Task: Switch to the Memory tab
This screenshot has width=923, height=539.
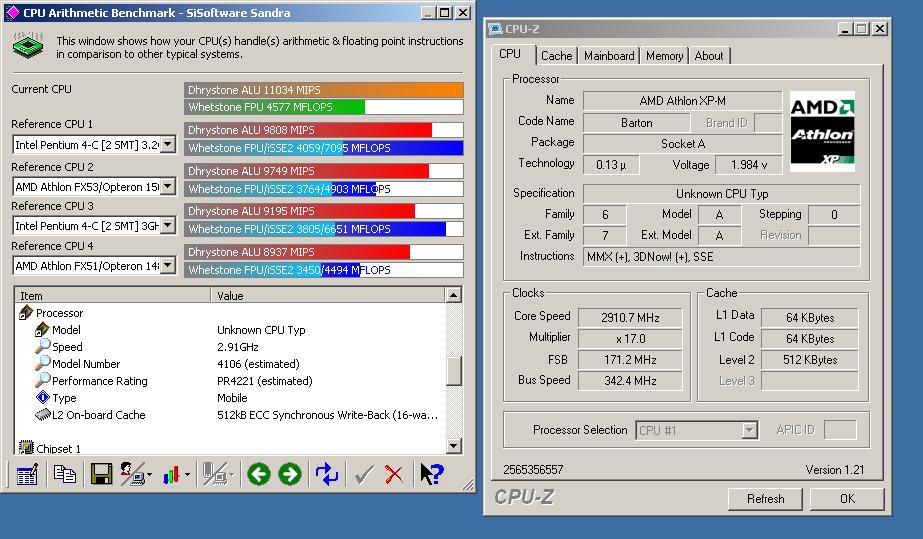Action: click(x=665, y=56)
